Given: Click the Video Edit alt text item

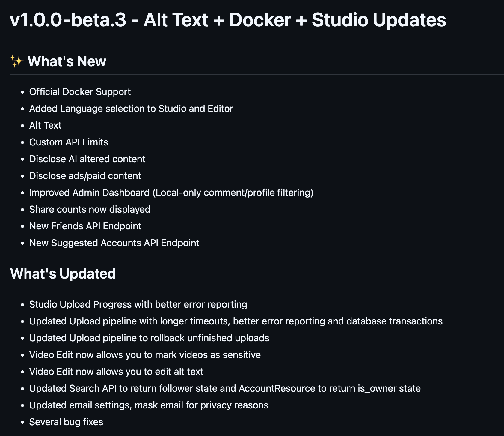Looking at the screenshot, I should [116, 372].
